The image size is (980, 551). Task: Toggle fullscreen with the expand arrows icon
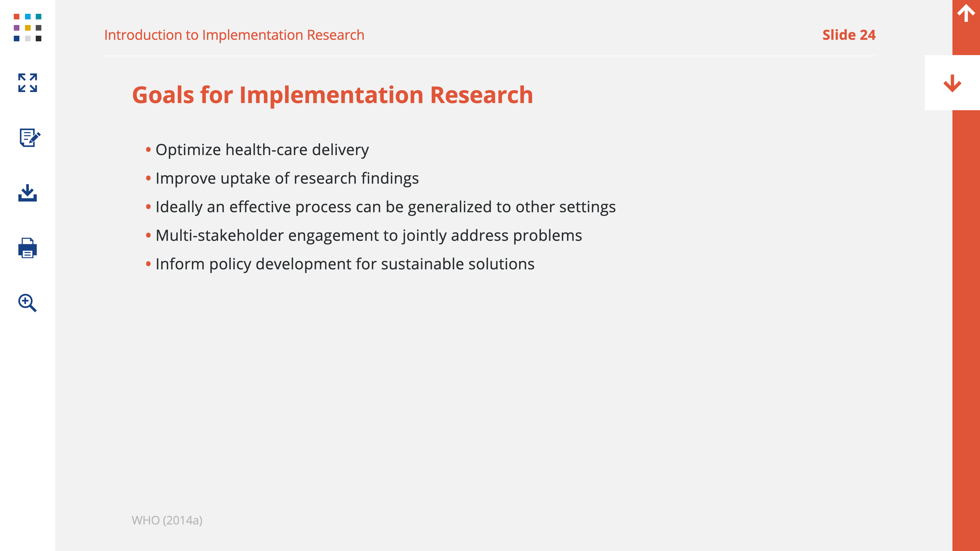[27, 82]
